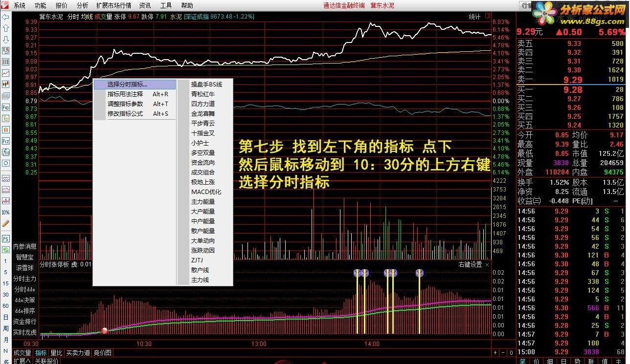Open the 扩展市场行情 menu

(114, 6)
